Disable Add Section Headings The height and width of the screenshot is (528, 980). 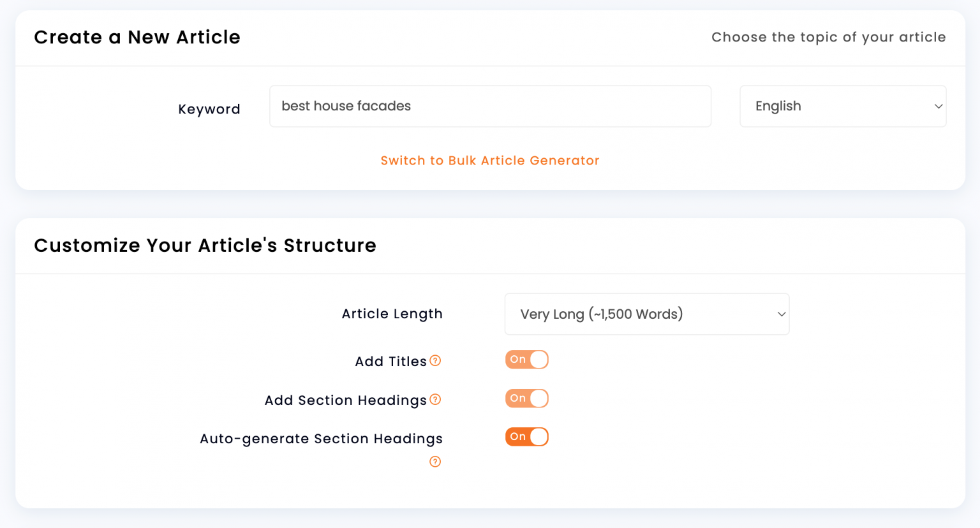coord(527,398)
